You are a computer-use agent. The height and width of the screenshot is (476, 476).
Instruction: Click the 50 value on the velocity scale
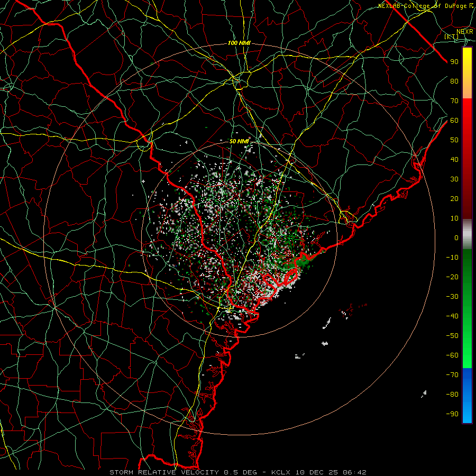click(x=454, y=140)
